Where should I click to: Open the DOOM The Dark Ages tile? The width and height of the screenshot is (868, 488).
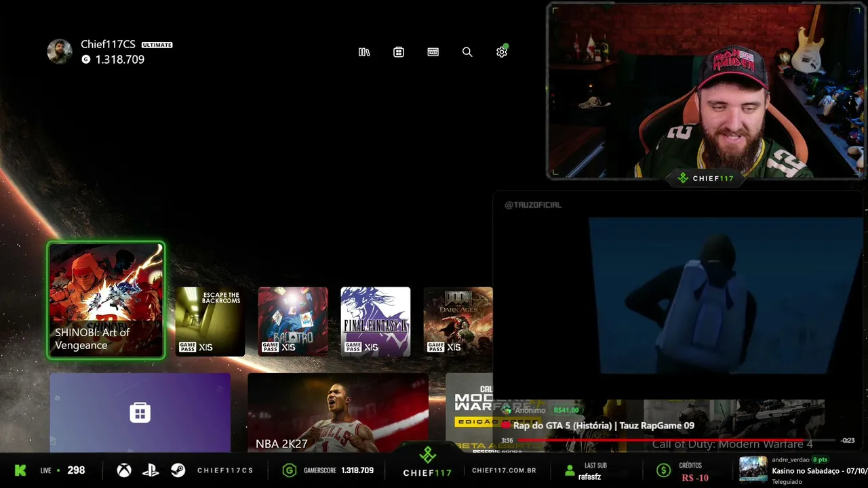click(x=458, y=321)
